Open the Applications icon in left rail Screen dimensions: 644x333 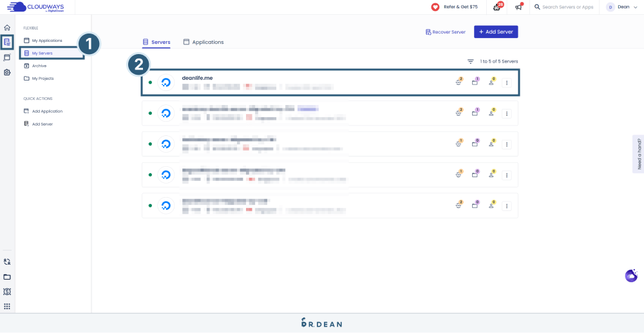click(x=7, y=57)
